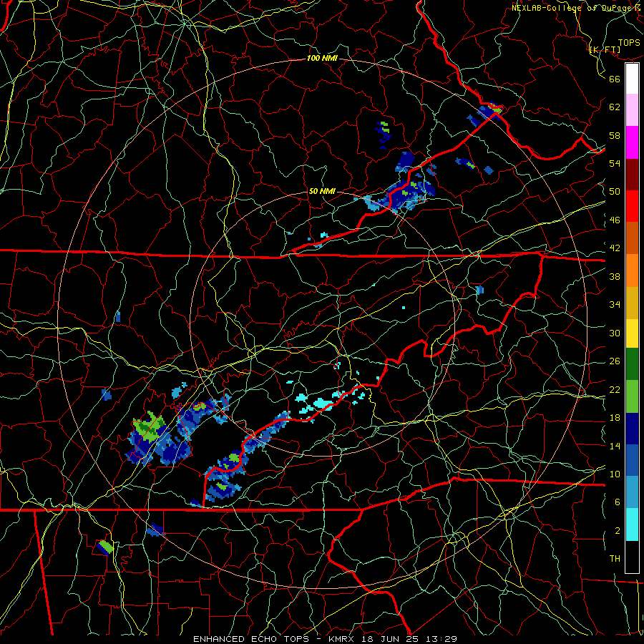
Task: Click the legend value "58"
Action: click(615, 135)
